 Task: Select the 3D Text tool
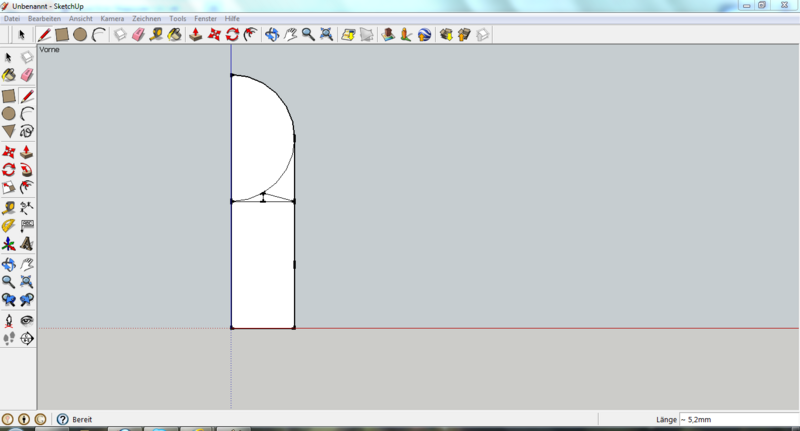(x=27, y=244)
